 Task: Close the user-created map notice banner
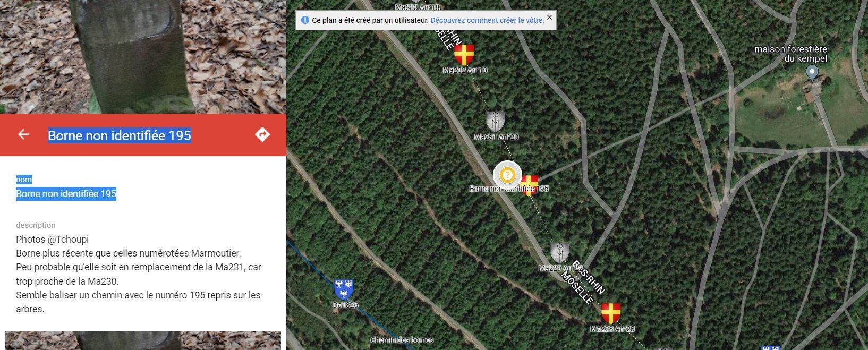coord(549,18)
